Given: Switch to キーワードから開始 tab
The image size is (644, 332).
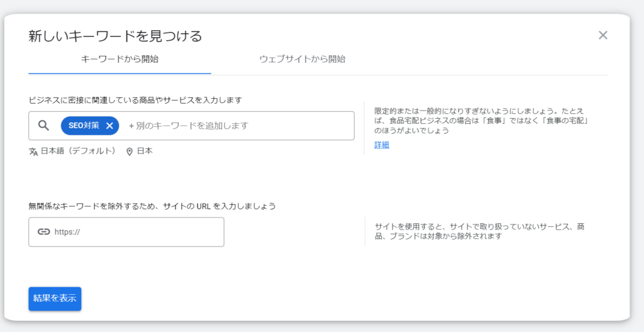Looking at the screenshot, I should tap(119, 60).
